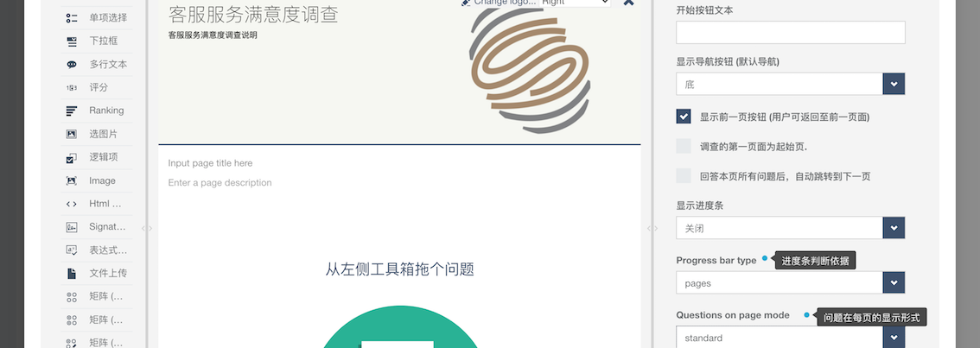Add a 下拉框 dropdown question
980x348 pixels.
[97, 41]
